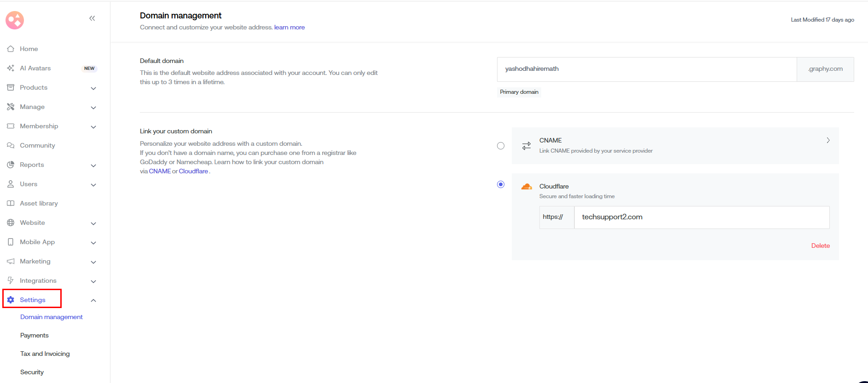Image resolution: width=868 pixels, height=383 pixels.
Task: Expand the Products menu chevron
Action: click(x=93, y=88)
